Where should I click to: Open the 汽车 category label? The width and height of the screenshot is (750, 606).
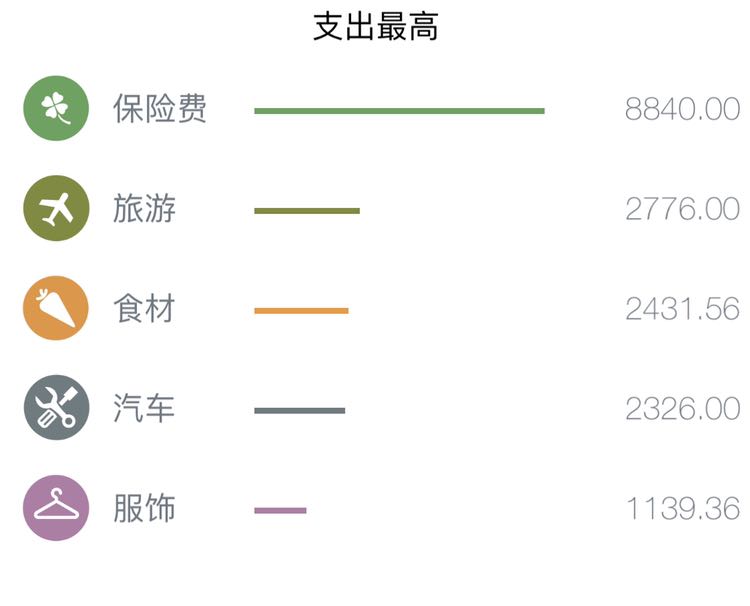pos(144,408)
